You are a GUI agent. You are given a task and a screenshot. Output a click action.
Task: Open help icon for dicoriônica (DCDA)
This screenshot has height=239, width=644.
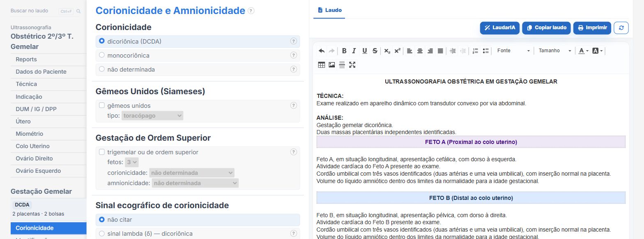[x=293, y=41]
